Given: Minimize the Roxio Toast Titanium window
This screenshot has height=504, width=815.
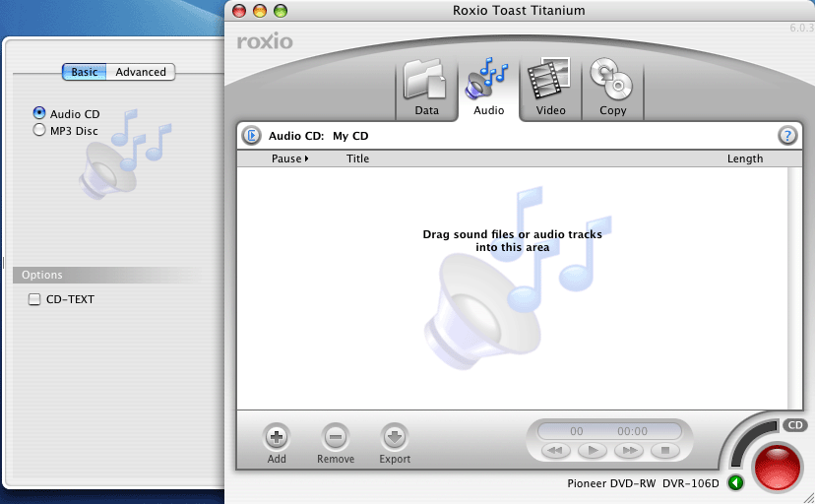Looking at the screenshot, I should [x=260, y=11].
